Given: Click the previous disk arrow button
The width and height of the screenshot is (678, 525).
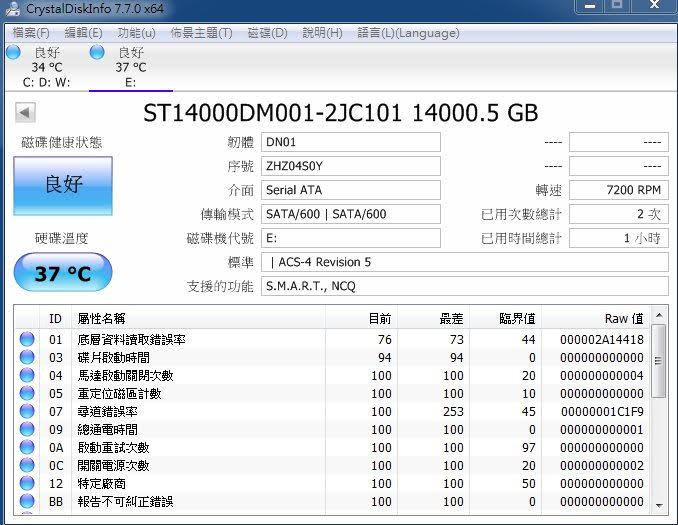Looking at the screenshot, I should click(x=26, y=113).
